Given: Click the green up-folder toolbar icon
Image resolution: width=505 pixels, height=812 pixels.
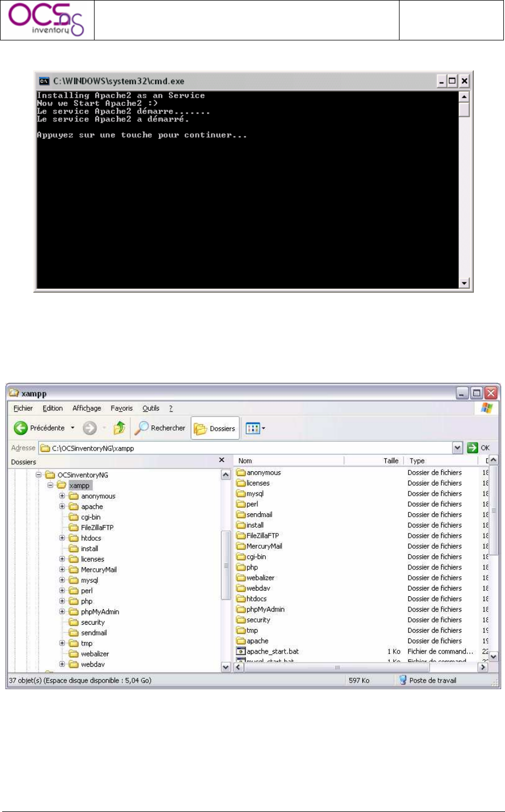Looking at the screenshot, I should pyautogui.click(x=119, y=428).
